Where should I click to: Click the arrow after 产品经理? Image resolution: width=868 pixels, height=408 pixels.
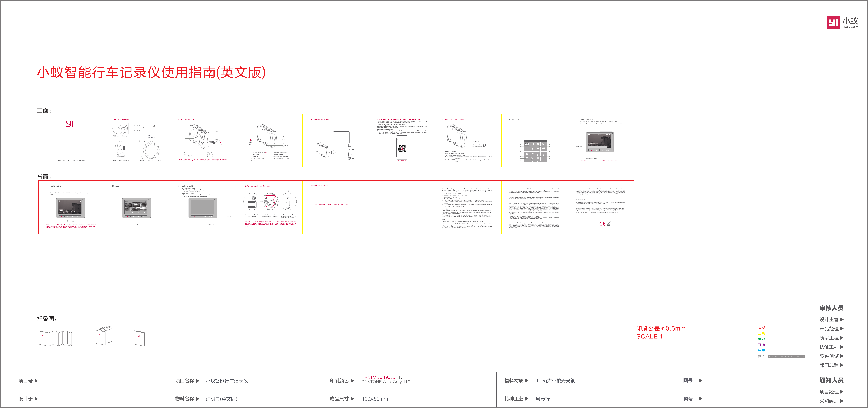click(x=842, y=328)
